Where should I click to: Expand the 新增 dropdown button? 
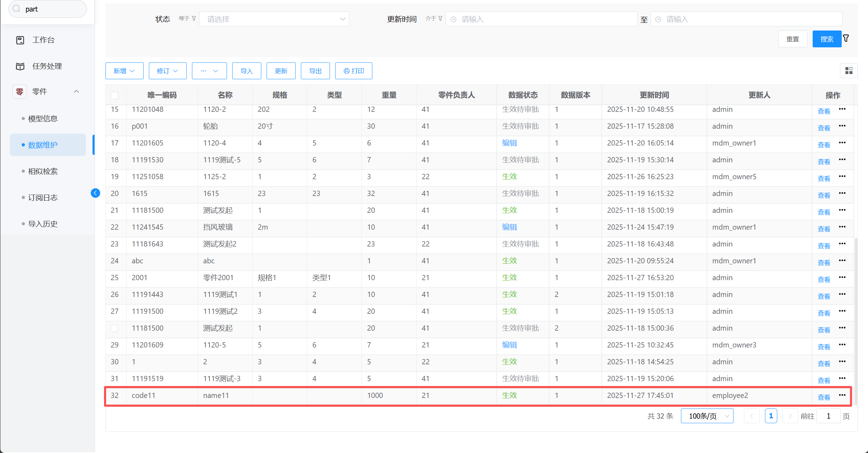124,71
